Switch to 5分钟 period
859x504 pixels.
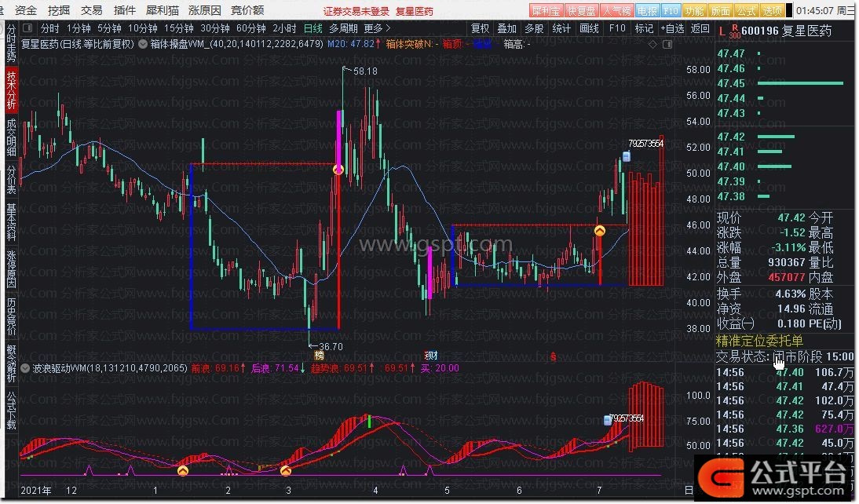109,28
